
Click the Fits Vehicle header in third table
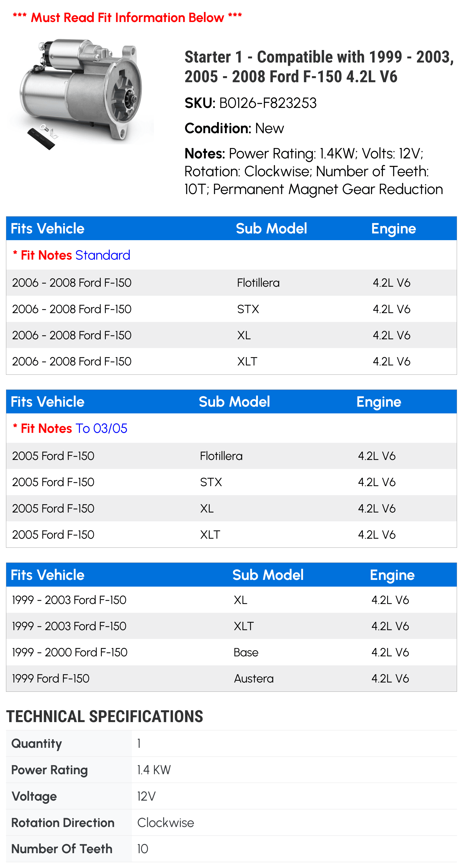pos(47,575)
